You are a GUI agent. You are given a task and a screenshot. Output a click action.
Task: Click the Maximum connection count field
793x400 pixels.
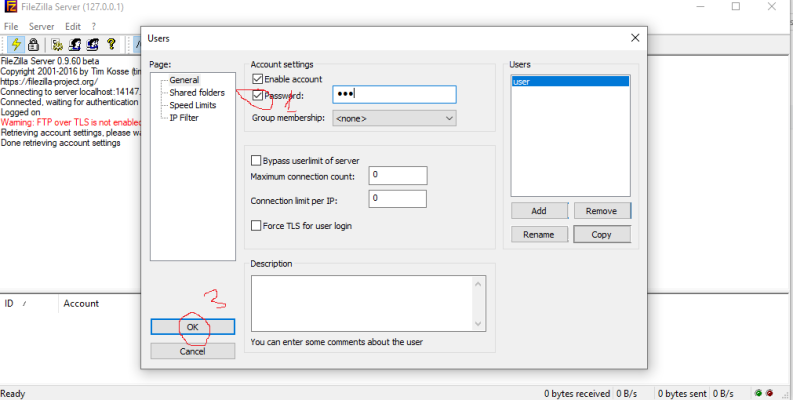[398, 175]
